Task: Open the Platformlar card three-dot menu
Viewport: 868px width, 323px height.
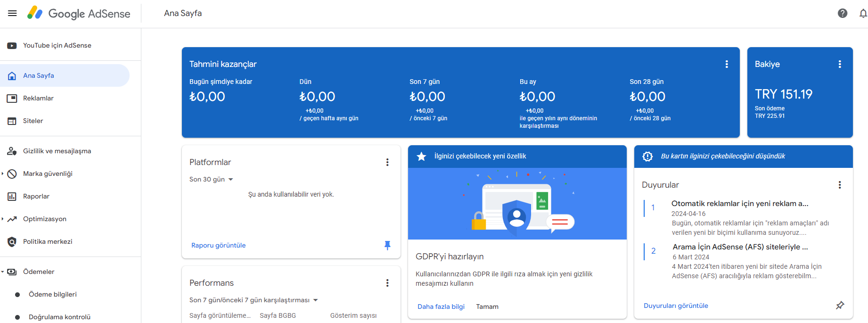Action: coord(387,162)
